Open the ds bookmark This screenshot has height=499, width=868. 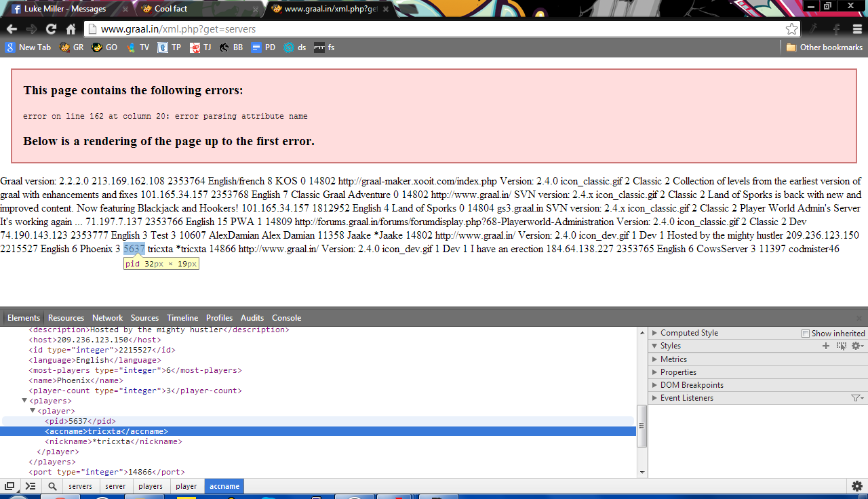coord(295,47)
